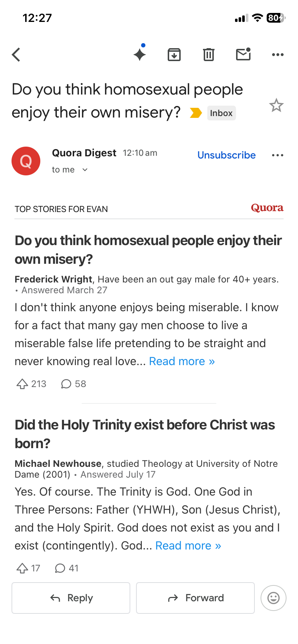The height and width of the screenshot is (644, 298).
Task: Star this email
Action: coord(276,105)
